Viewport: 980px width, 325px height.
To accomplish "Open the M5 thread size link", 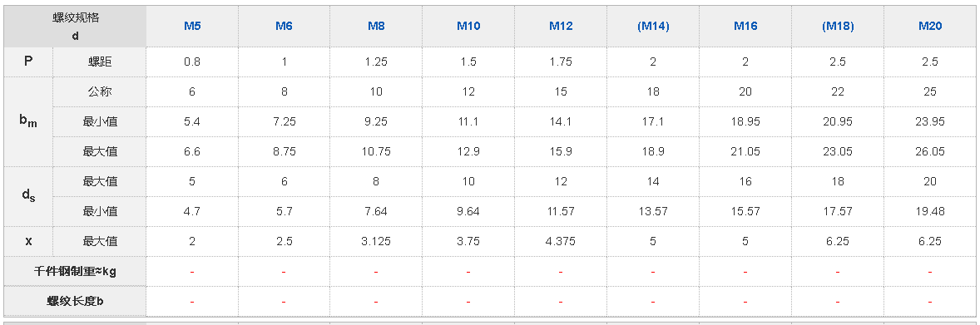I will coord(192,27).
